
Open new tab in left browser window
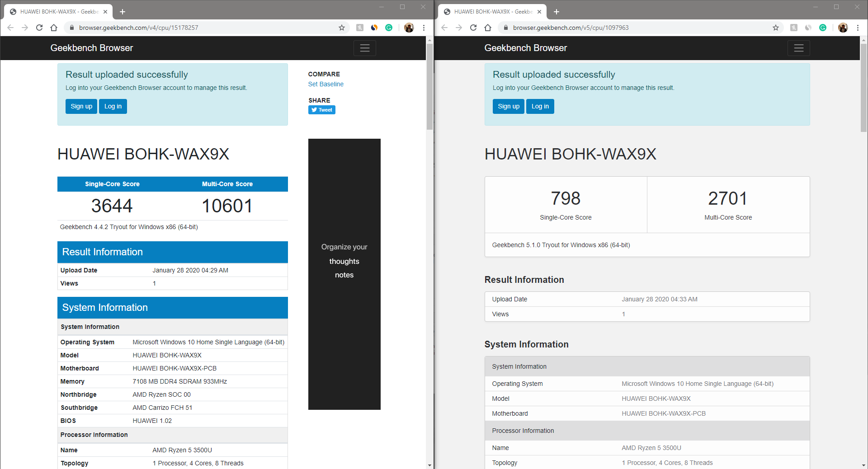click(x=123, y=12)
